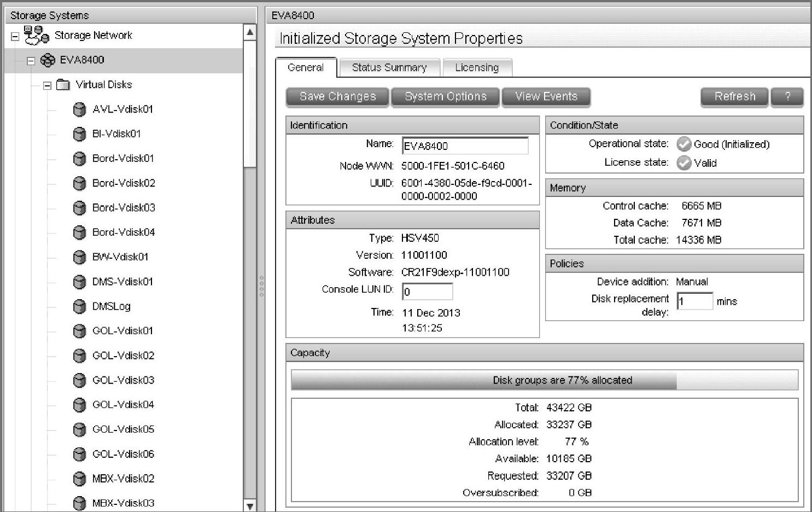Image resolution: width=812 pixels, height=512 pixels.
Task: Collapse the Storage Network tree node
Action: (x=15, y=37)
